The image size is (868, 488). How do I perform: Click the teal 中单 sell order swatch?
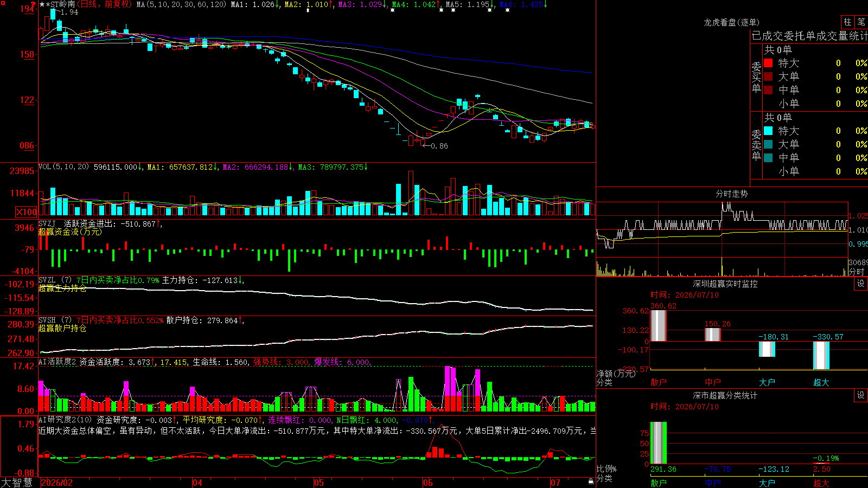click(768, 158)
